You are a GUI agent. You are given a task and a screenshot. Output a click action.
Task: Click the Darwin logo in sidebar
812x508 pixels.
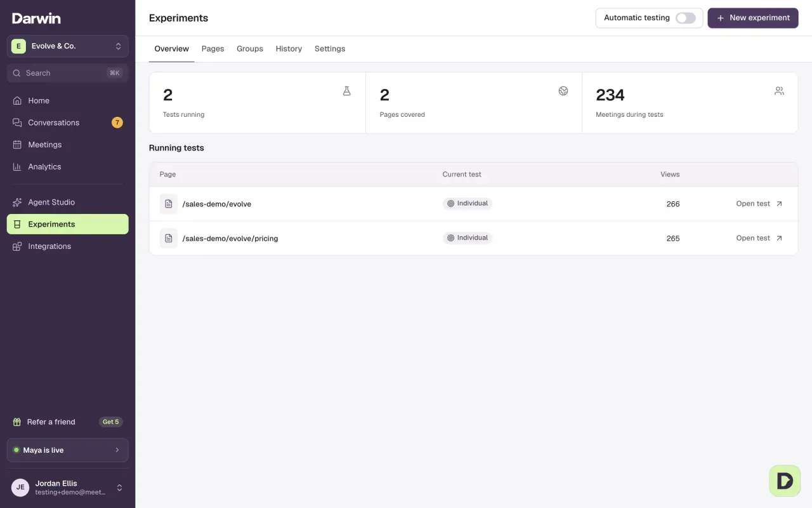point(36,18)
